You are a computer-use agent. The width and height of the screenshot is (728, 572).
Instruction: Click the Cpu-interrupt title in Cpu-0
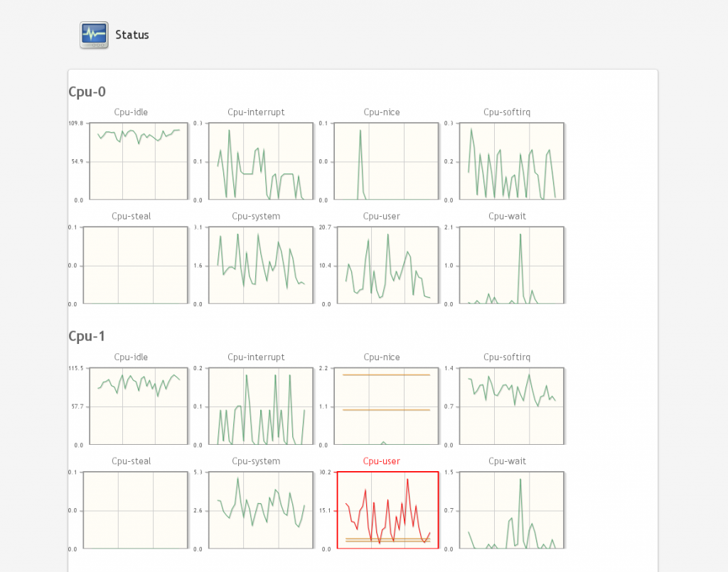256,112
